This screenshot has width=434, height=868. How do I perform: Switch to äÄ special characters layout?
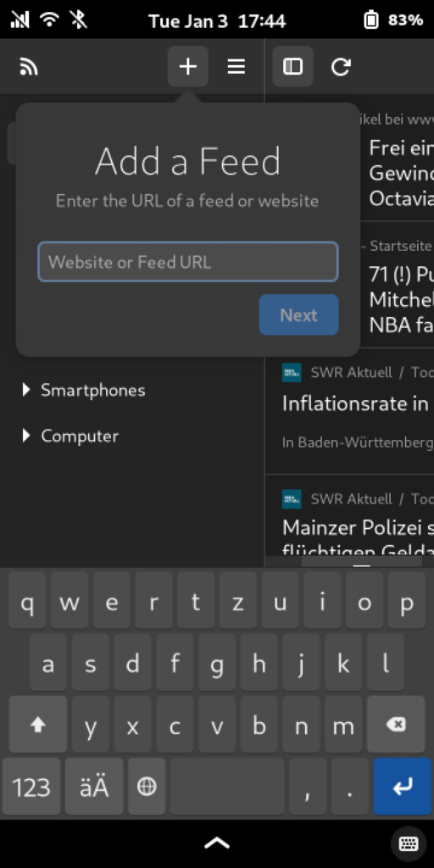95,787
